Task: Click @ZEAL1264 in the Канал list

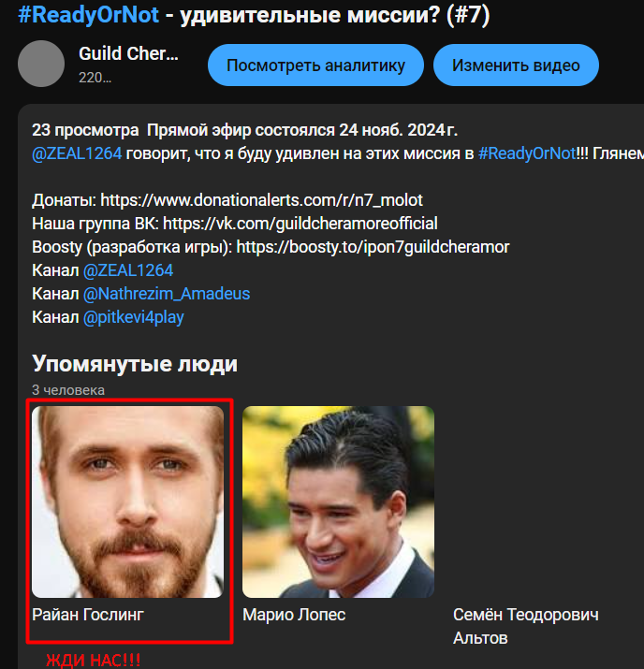Action: pyautogui.click(x=128, y=270)
